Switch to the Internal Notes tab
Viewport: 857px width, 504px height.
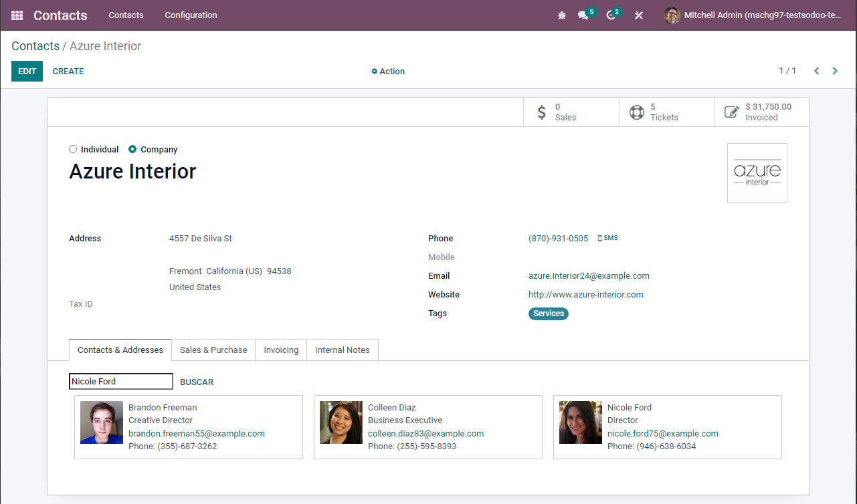343,350
